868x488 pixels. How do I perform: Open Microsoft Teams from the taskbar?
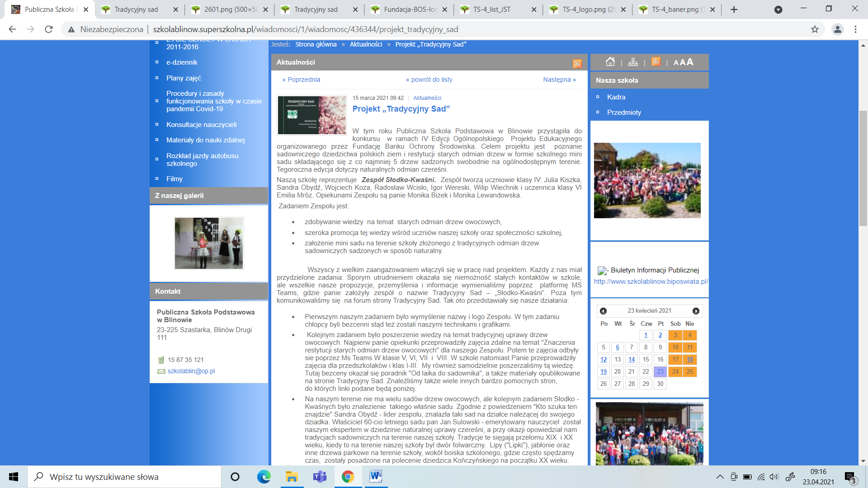coord(320,477)
